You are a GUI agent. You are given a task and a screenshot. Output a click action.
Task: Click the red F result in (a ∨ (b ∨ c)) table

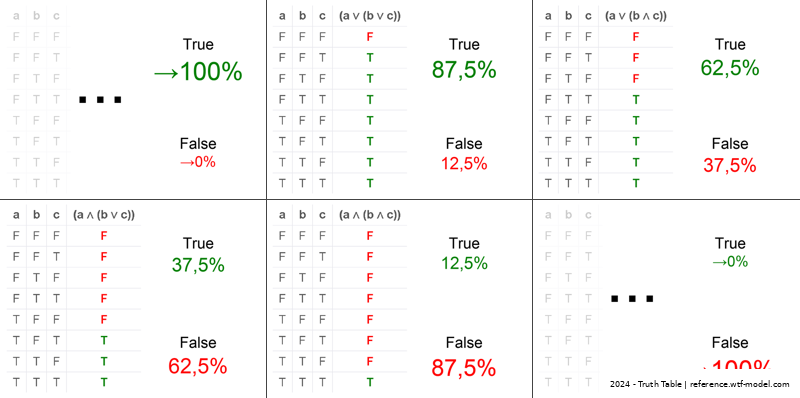coord(370,37)
